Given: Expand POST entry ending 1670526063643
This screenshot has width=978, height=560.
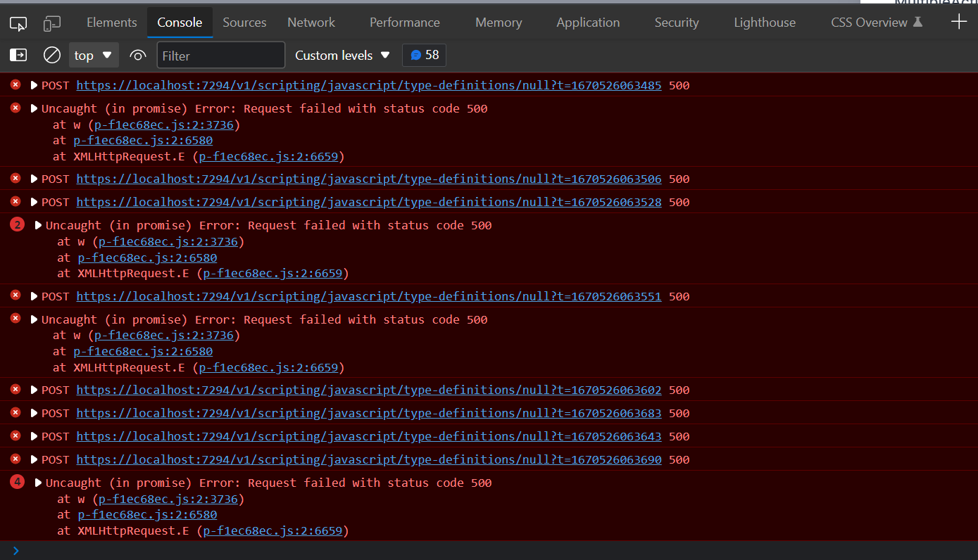Looking at the screenshot, I should coord(34,436).
